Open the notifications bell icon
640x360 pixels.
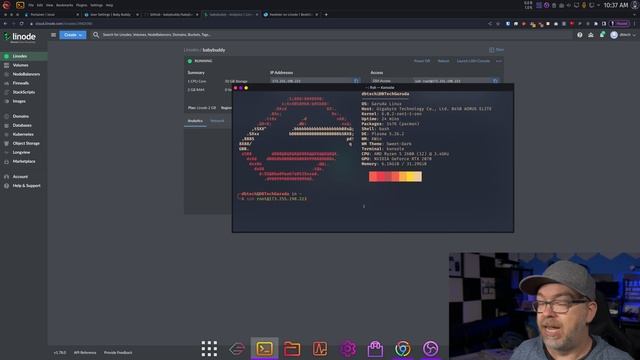pyautogui.click(x=602, y=35)
